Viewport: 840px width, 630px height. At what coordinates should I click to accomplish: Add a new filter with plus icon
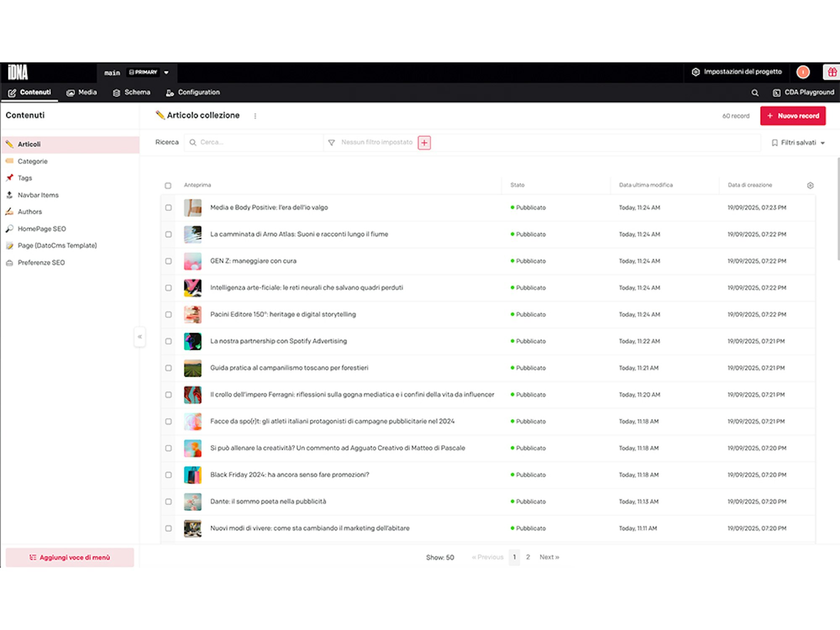[x=424, y=143]
